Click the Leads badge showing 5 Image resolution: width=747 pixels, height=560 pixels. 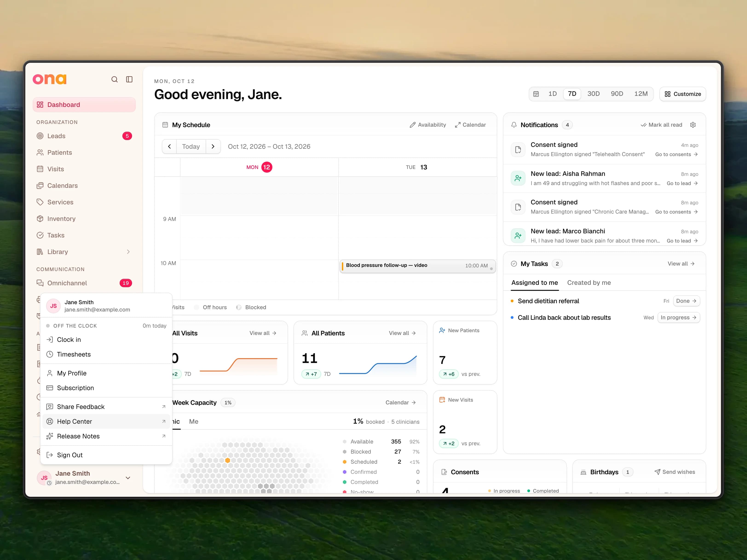[127, 136]
